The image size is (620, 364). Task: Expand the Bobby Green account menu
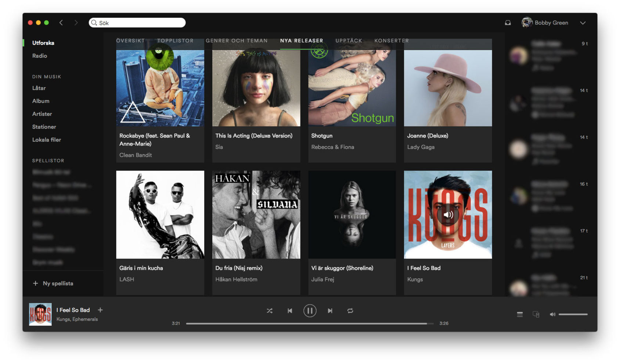(583, 23)
